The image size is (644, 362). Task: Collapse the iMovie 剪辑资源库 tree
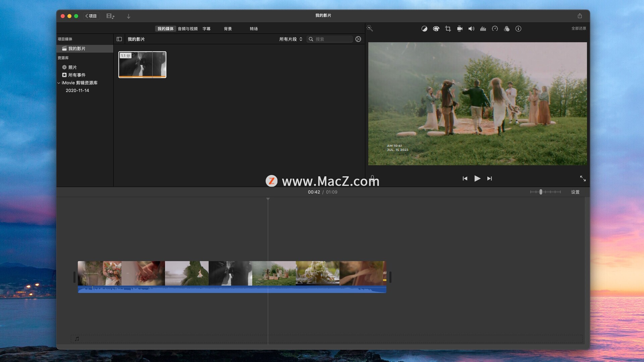(59, 83)
